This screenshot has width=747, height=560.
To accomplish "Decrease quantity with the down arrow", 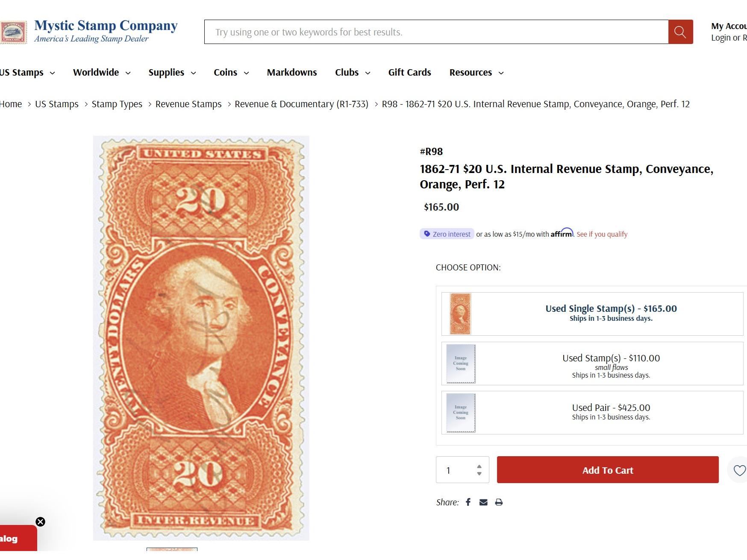I will (479, 474).
